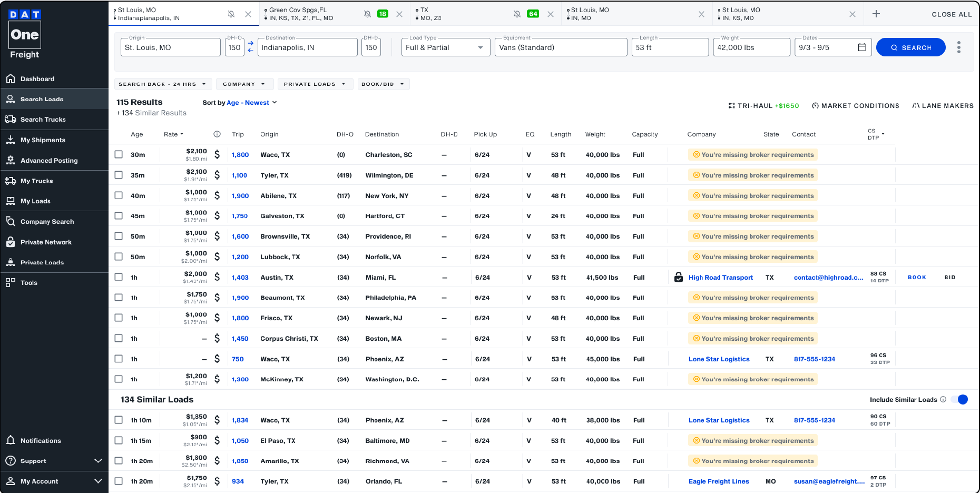980x493 pixels.
Task: Open the Load Type dropdown
Action: click(445, 47)
